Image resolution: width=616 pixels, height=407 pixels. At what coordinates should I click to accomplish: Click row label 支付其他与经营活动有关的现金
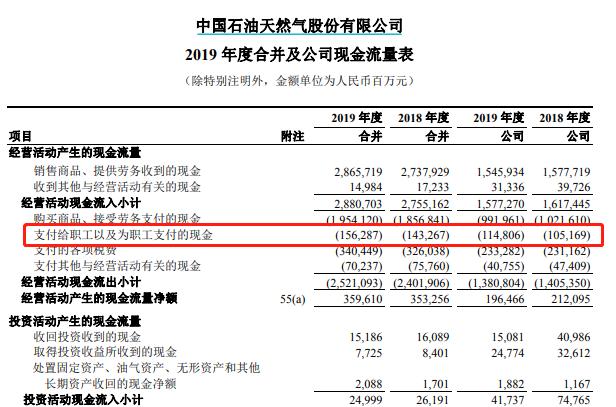[117, 266]
